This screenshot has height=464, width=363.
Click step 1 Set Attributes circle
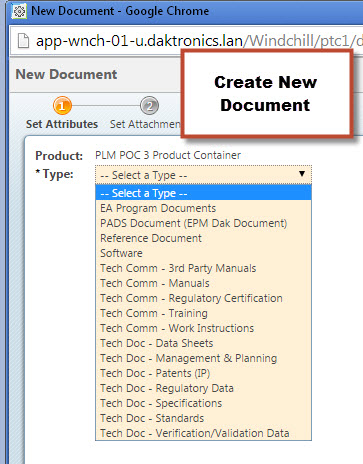click(x=62, y=106)
